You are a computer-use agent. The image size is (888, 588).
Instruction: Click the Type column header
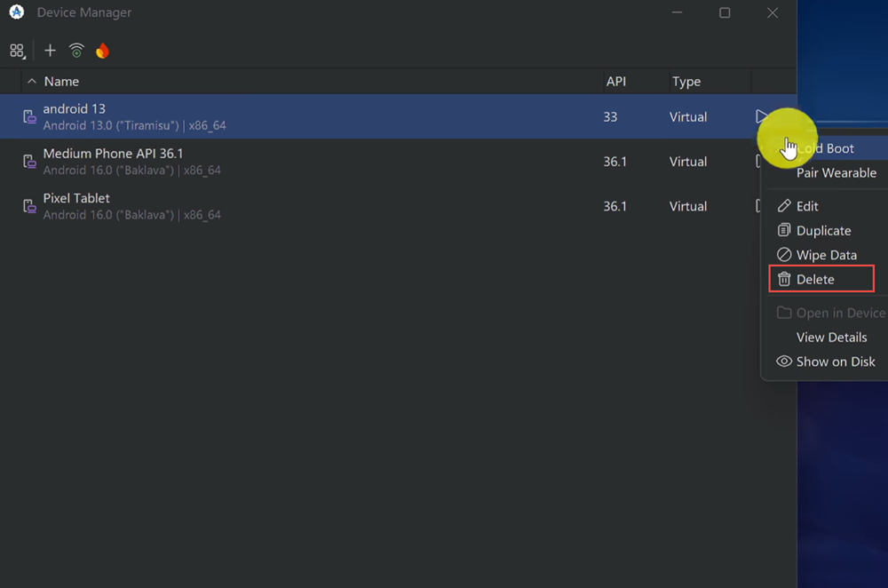[686, 82]
